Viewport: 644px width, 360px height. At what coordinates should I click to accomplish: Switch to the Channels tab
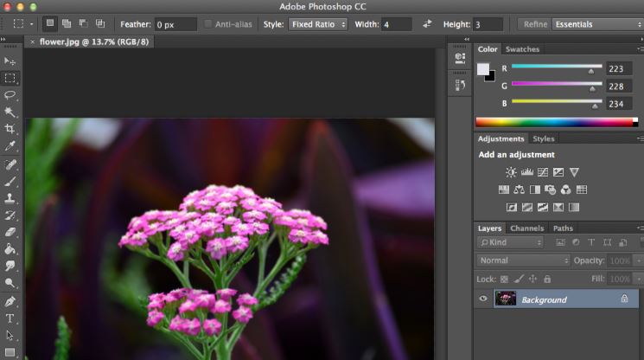(527, 228)
